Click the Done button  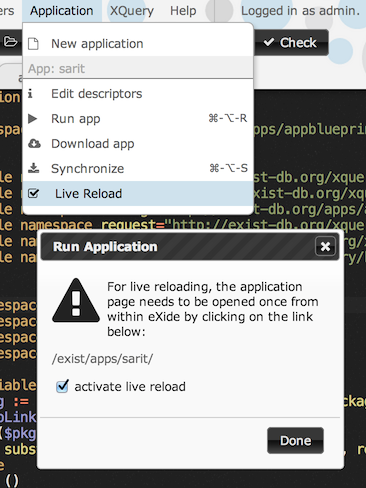pyautogui.click(x=295, y=441)
